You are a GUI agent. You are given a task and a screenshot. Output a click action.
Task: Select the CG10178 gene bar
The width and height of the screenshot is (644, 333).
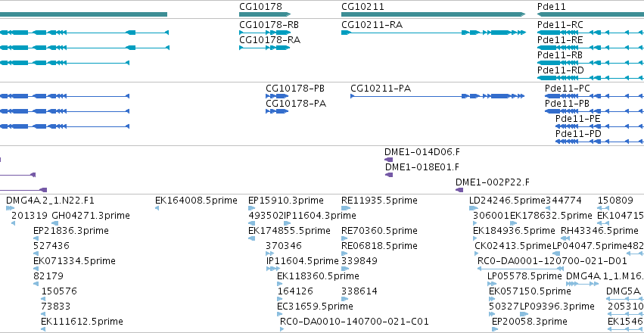click(x=265, y=14)
